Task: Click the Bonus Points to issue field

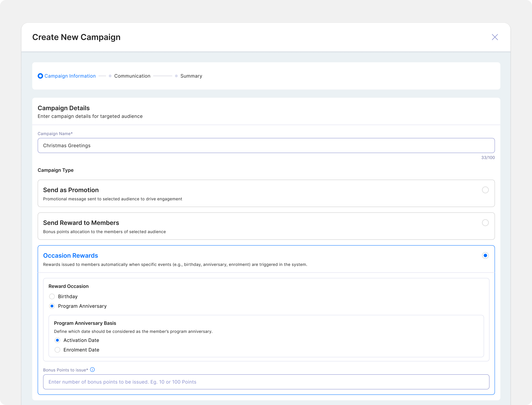Action: tap(266, 382)
